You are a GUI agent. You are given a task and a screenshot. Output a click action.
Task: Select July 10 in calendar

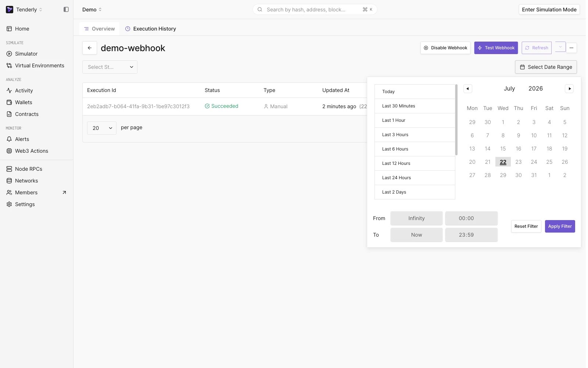[534, 135]
